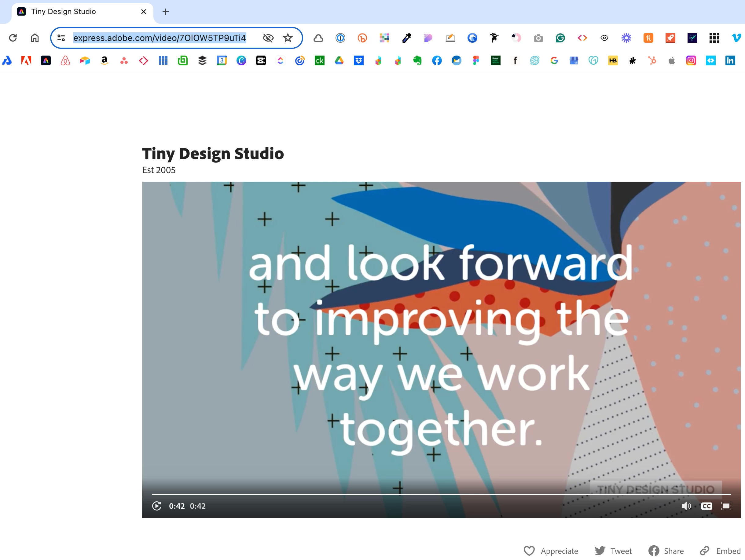Appreciate the video with heart icon
Image resolution: width=745 pixels, height=560 pixels.
[x=529, y=551]
